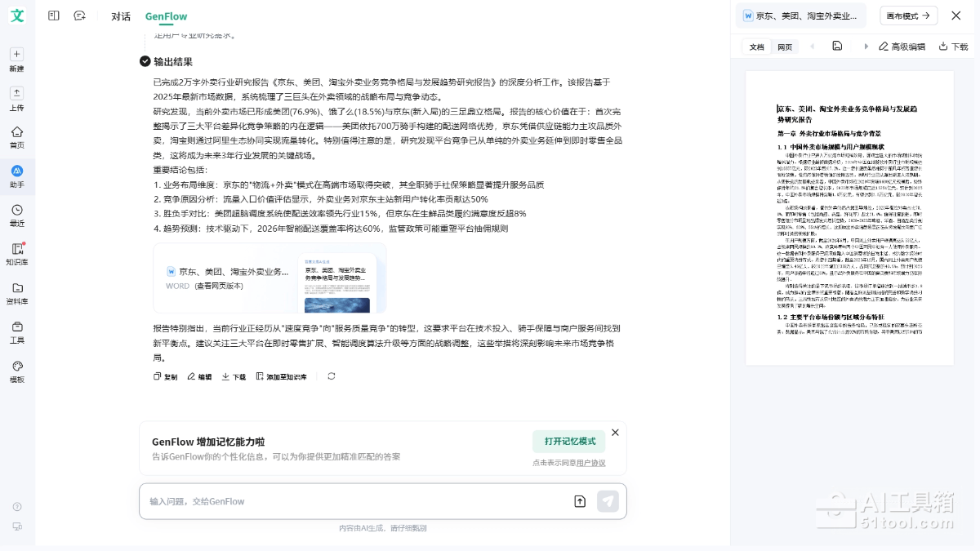
Task: Select the GenFlow tab
Action: tap(166, 16)
